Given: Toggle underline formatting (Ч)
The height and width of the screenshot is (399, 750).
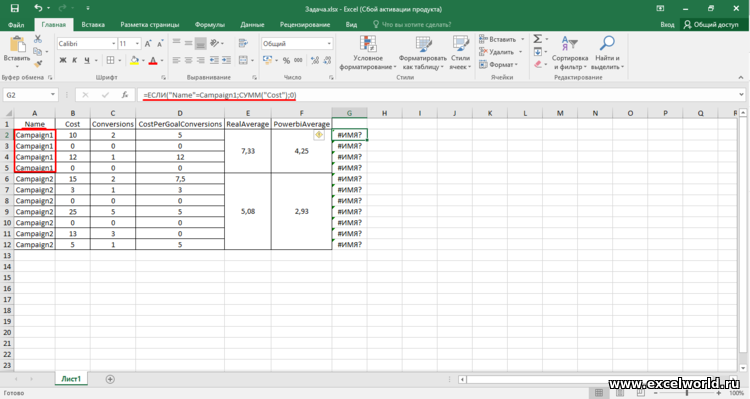Looking at the screenshot, I should tap(87, 60).
